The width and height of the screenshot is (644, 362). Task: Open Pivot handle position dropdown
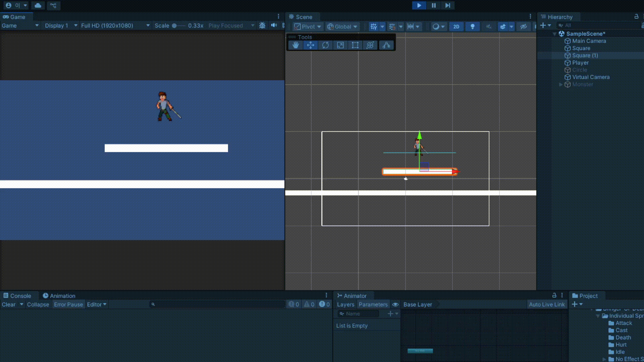tap(308, 27)
